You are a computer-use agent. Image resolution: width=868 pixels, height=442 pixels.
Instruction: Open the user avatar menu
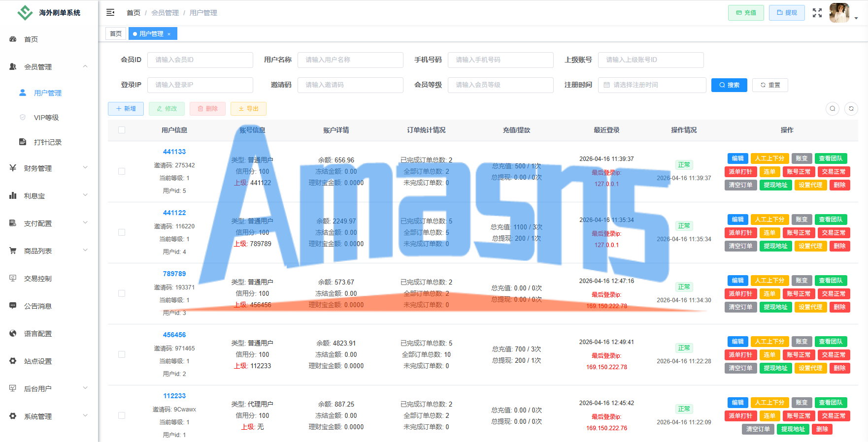[x=839, y=13]
